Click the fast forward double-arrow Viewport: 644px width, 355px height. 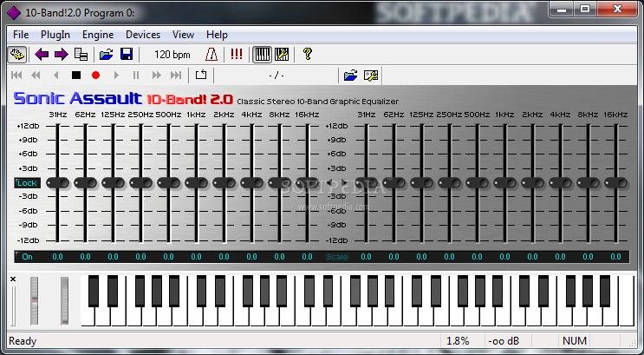tap(157, 76)
